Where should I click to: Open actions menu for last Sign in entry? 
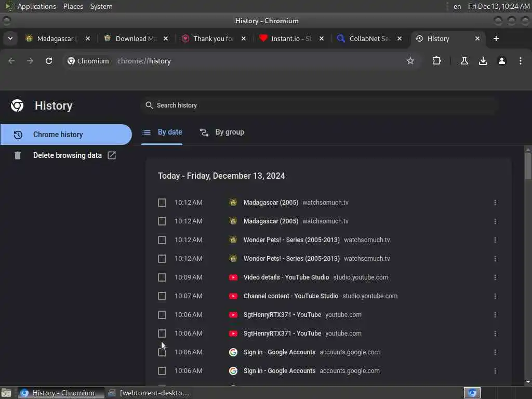(x=495, y=371)
